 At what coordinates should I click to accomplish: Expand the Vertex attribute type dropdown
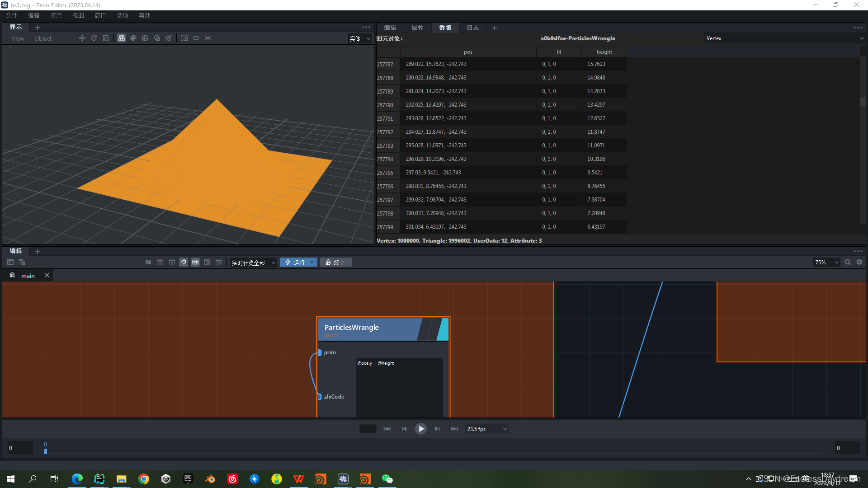(x=784, y=38)
